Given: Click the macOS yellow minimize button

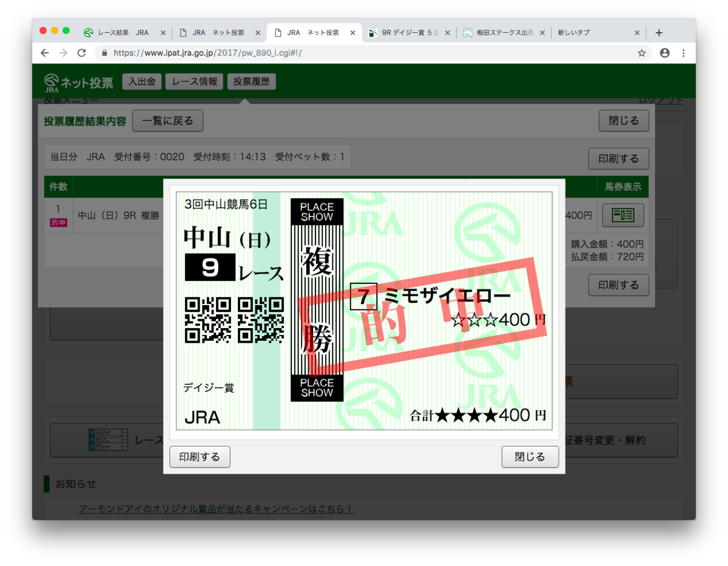Looking at the screenshot, I should click(55, 31).
